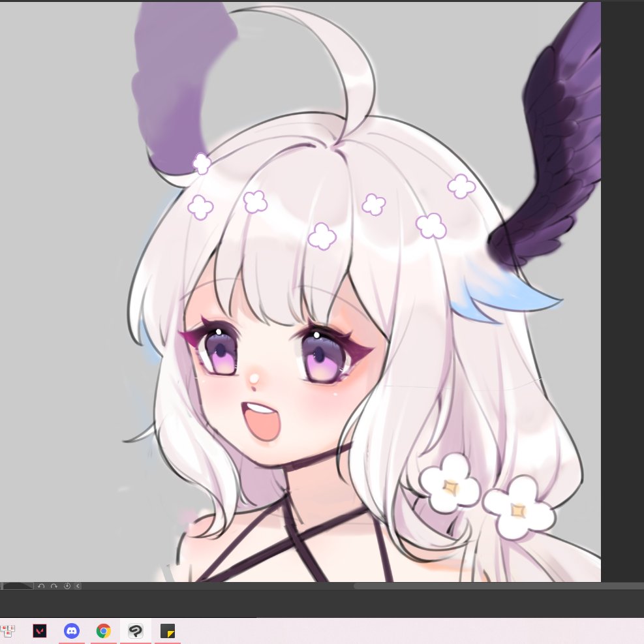Open Valorant from the taskbar
This screenshot has height=644, width=644.
coord(40,631)
